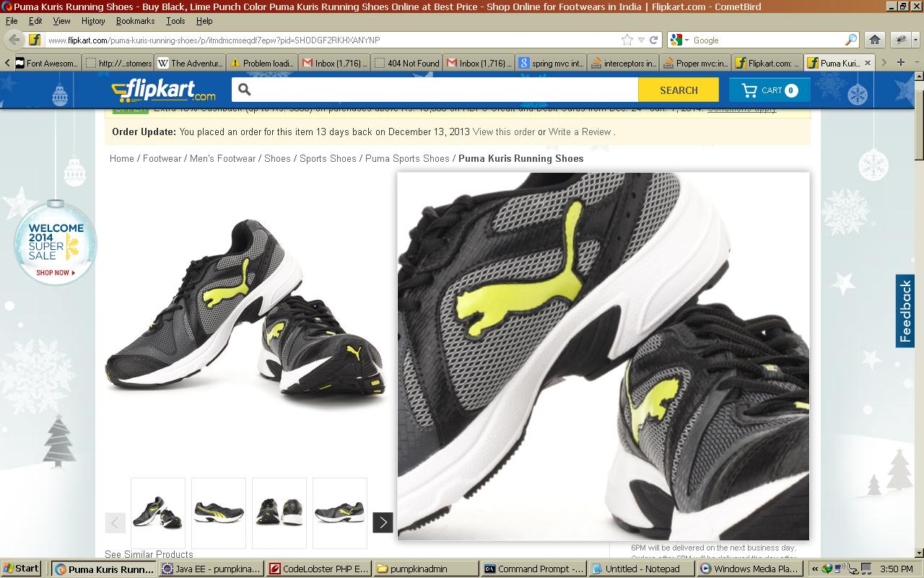Image resolution: width=924 pixels, height=578 pixels.
Task: Open the Feedback side tab
Action: [x=905, y=311]
